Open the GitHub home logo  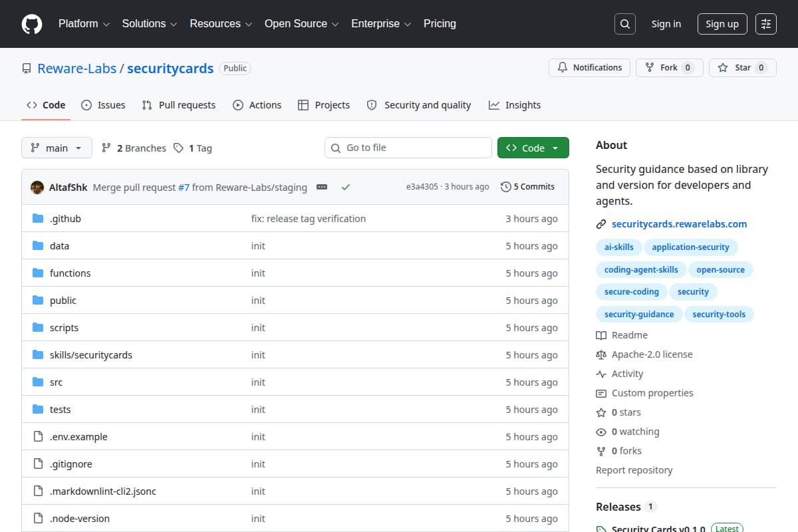click(x=32, y=24)
